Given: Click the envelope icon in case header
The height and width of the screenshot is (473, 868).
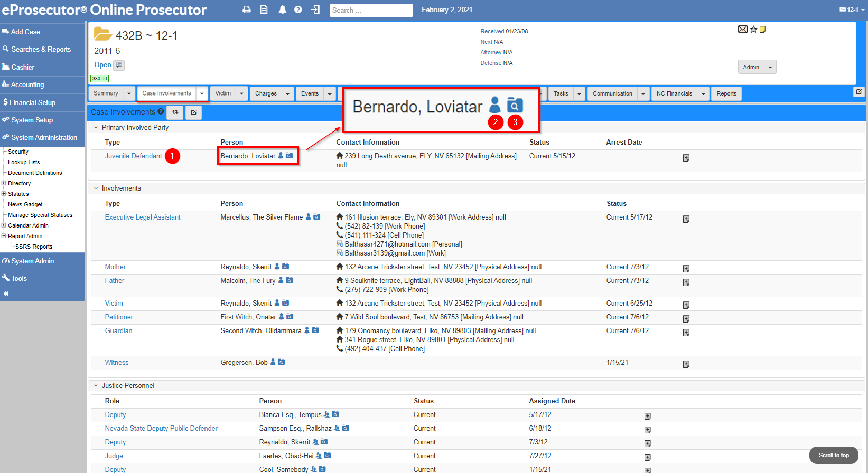Looking at the screenshot, I should (x=743, y=29).
